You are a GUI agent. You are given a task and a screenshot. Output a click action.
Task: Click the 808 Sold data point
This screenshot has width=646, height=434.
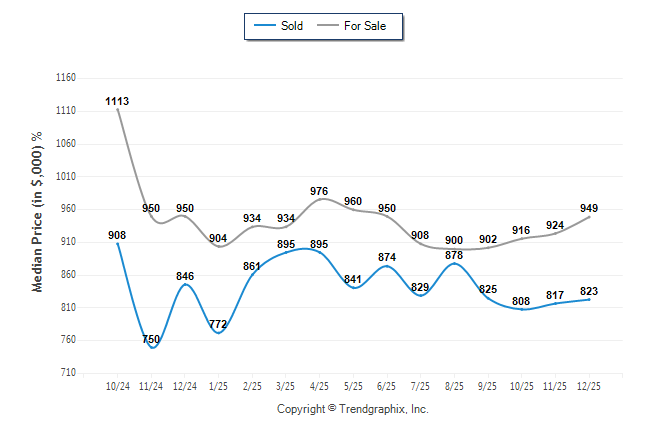(x=522, y=309)
